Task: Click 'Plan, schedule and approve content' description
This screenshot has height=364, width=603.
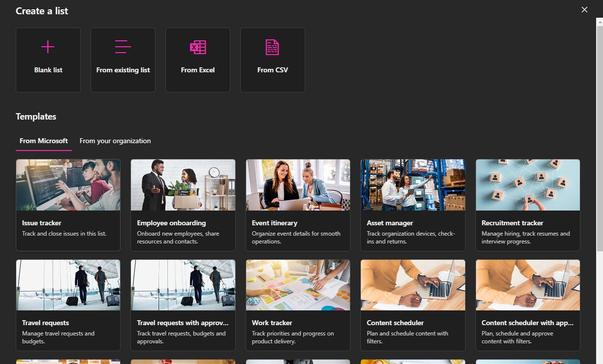Action: click(517, 337)
